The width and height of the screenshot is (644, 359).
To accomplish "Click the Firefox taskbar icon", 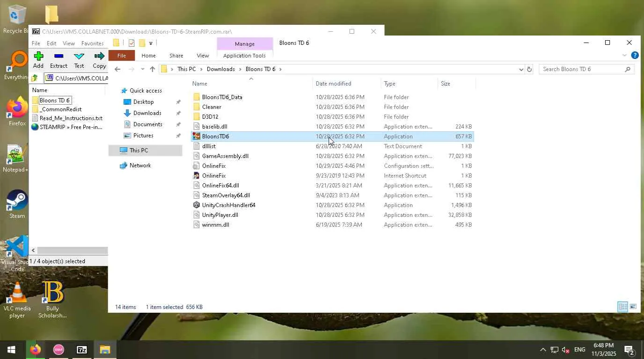I will click(x=35, y=350).
